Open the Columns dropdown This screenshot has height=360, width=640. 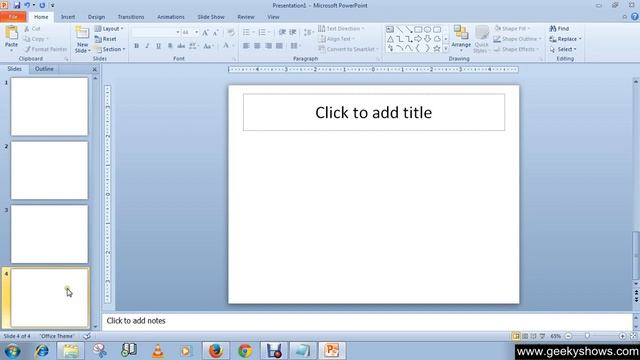click(296, 46)
